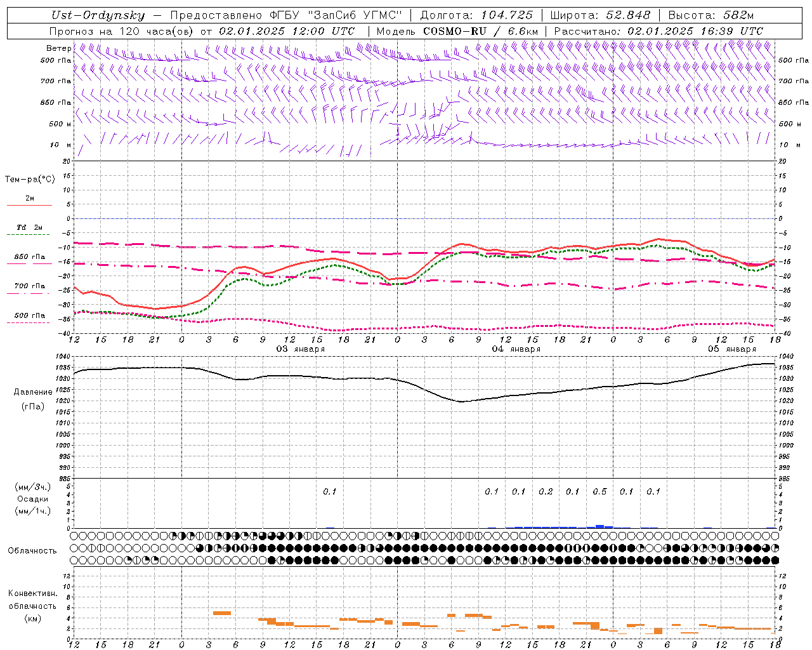Select the 0.5 precipitation amount value
812x650 pixels.
click(x=599, y=491)
